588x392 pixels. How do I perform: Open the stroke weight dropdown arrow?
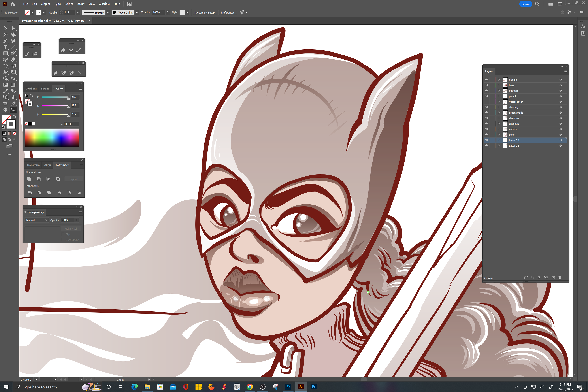pyautogui.click(x=78, y=13)
